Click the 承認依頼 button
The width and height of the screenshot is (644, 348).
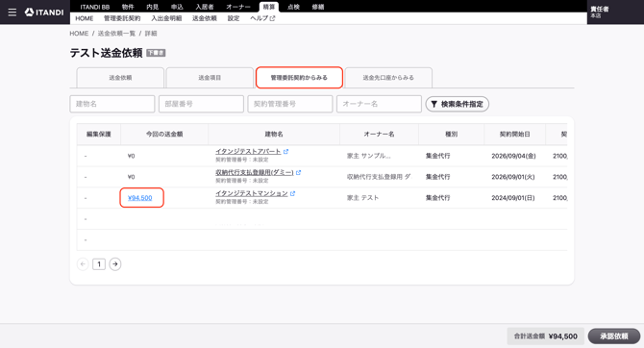[x=614, y=336]
